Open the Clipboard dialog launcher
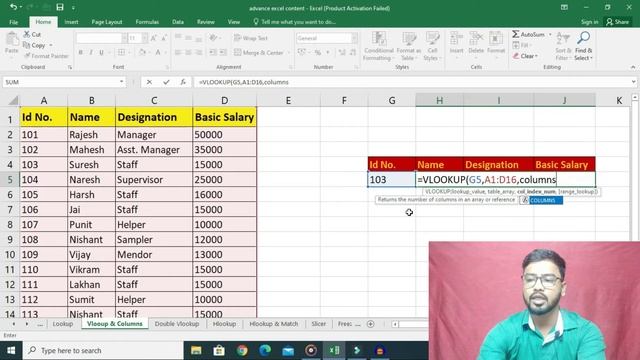640x360 pixels. 70,67
